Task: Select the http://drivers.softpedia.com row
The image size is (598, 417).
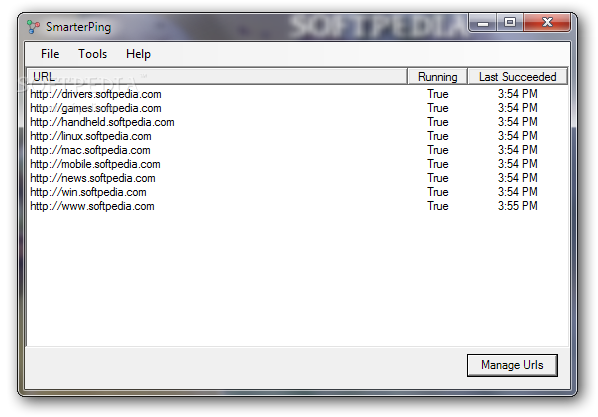Action: pos(297,94)
